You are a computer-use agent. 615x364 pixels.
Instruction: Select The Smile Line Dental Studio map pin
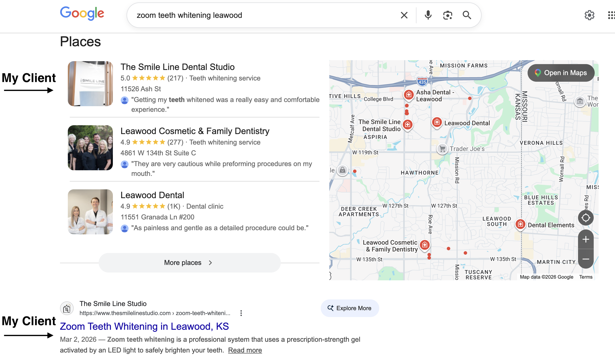pyautogui.click(x=408, y=125)
